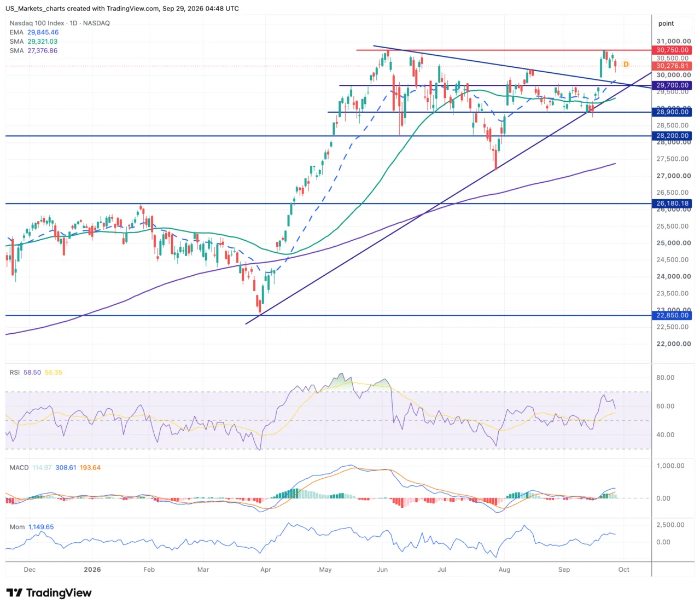This screenshot has width=700, height=609.
Task: Click the 22,000.00 price axis tick
Action: [674, 344]
